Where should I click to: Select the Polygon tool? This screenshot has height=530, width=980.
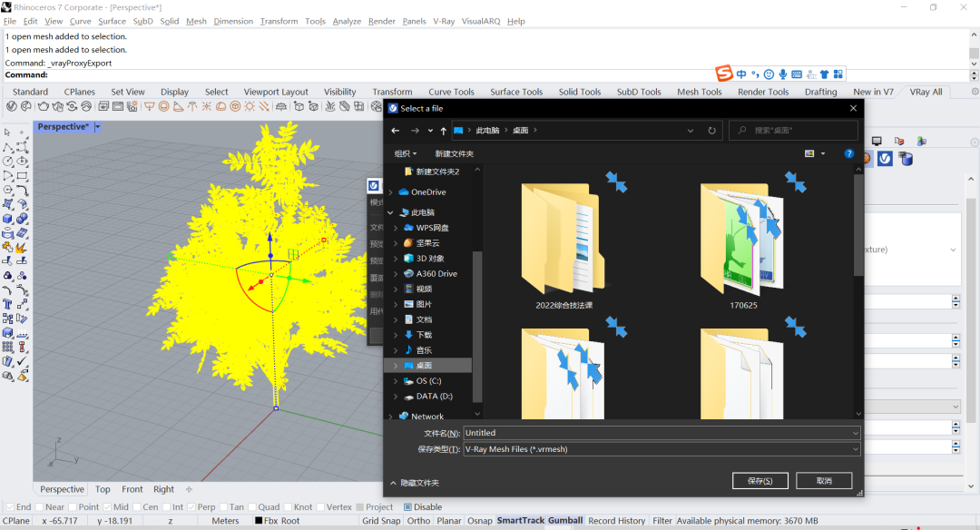(7, 189)
